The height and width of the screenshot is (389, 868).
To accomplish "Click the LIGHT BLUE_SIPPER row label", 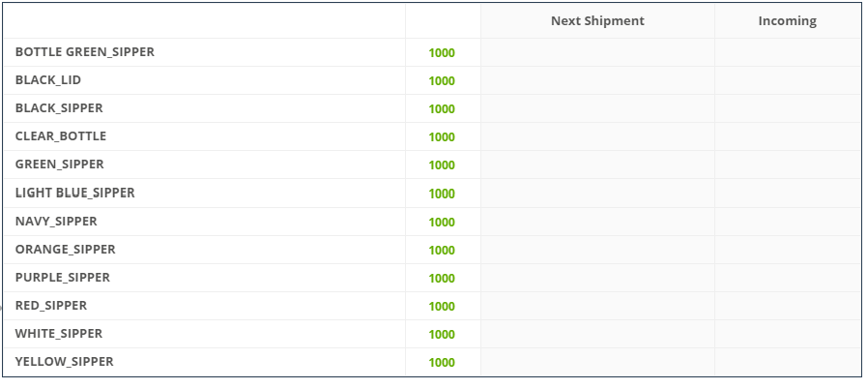I will click(74, 193).
